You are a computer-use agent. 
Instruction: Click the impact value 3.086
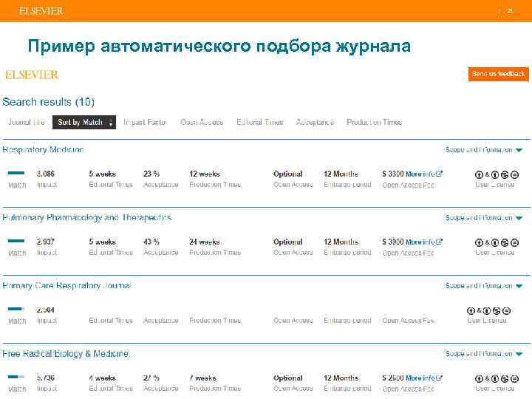click(46, 174)
